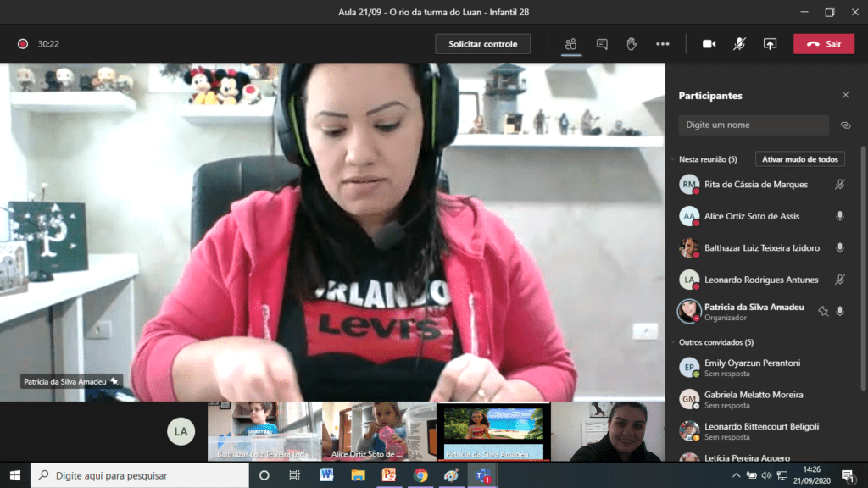Toggle the camera on or off
Viewport: 868px width, 488px height.
click(x=709, y=44)
